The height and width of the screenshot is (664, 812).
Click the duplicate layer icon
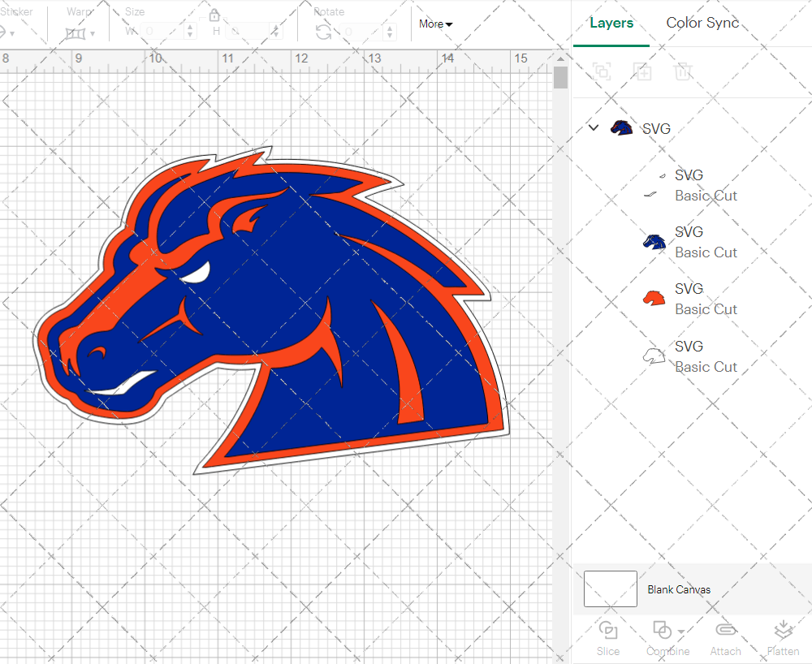pyautogui.click(x=642, y=71)
